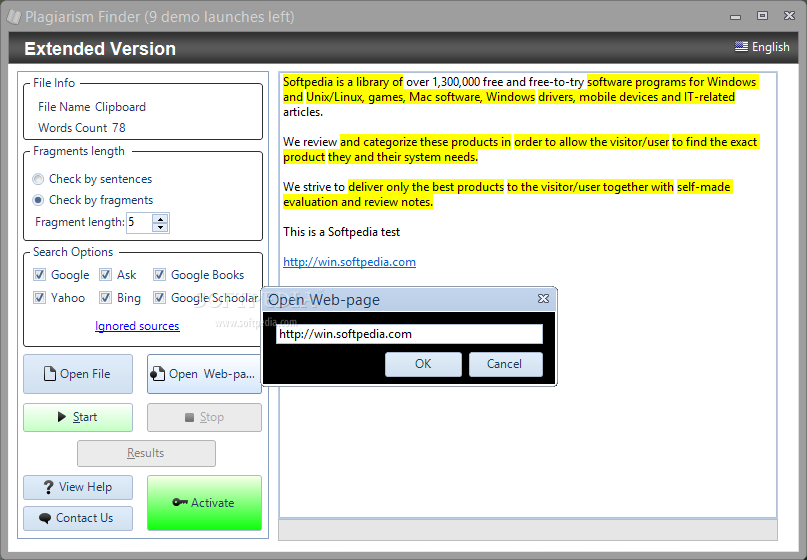Viewport: 807px width, 560px height.
Task: Open View Help
Action: pyautogui.click(x=78, y=487)
